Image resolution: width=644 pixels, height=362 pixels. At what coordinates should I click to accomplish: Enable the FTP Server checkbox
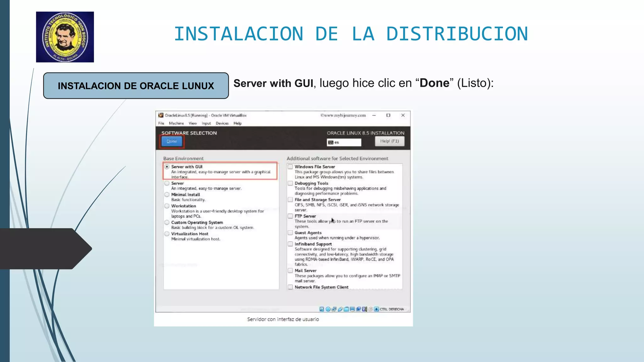pos(290,216)
